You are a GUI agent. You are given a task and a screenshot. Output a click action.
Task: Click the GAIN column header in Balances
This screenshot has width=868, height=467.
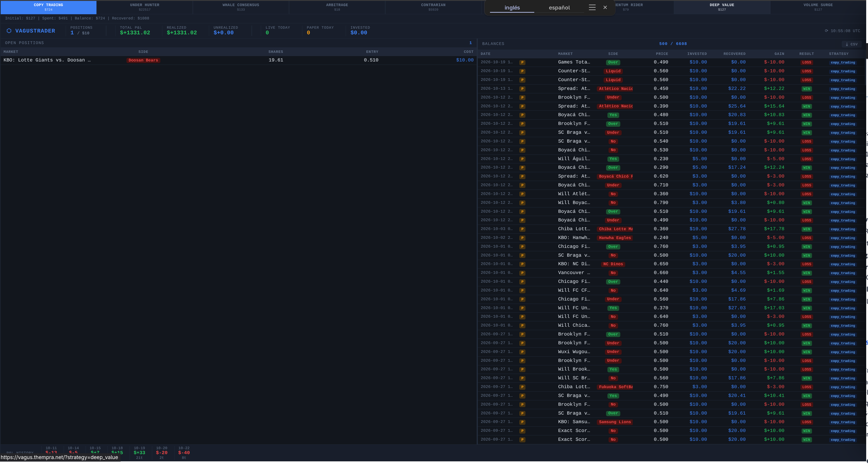click(x=779, y=54)
